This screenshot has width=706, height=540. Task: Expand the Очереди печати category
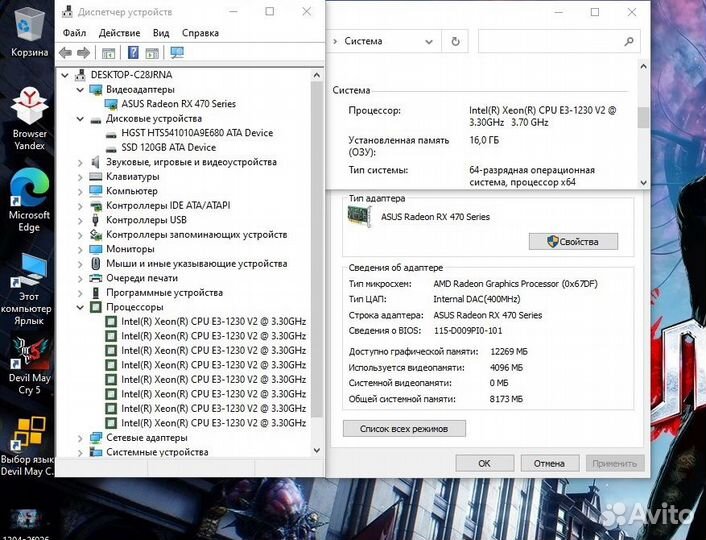click(x=80, y=278)
